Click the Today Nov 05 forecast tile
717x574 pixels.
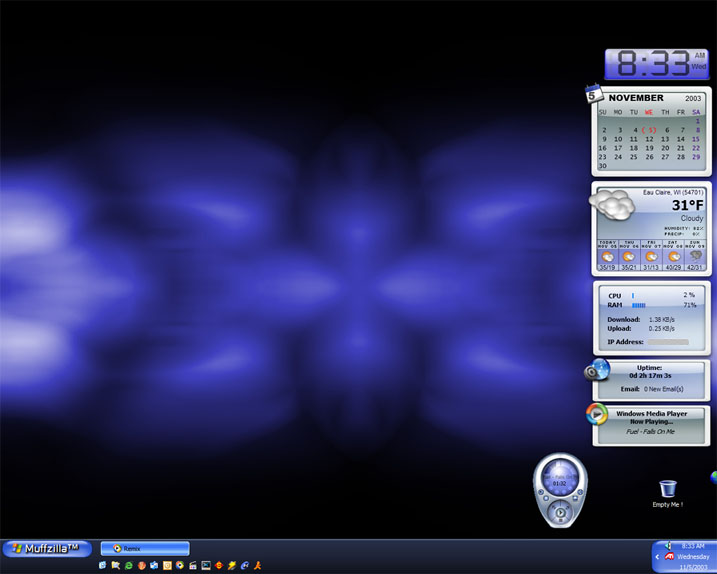click(607, 256)
